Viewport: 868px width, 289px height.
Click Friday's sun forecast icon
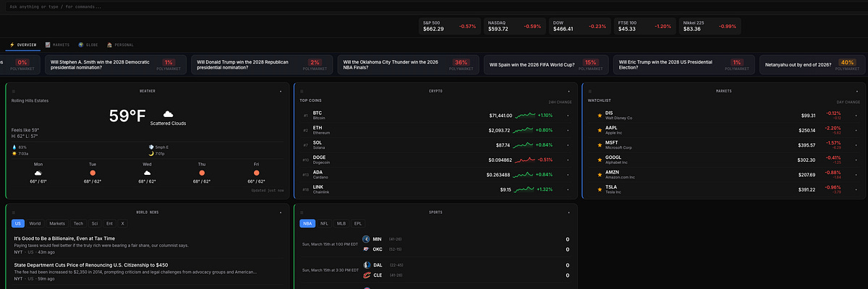(x=257, y=173)
